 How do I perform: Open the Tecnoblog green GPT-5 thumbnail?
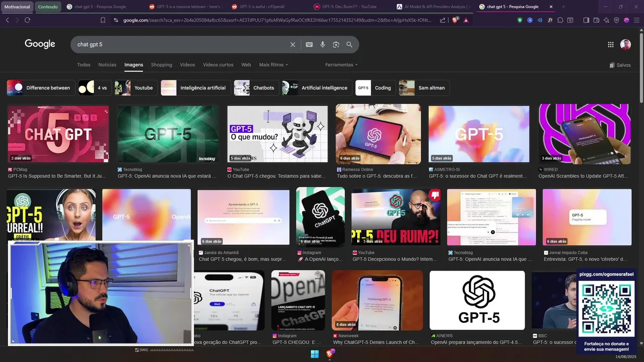click(x=168, y=134)
